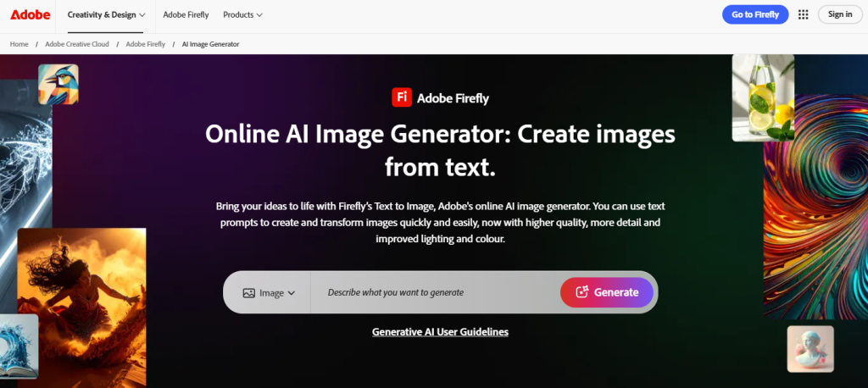Open Adobe Firefly breadcrumb link
This screenshot has height=388, width=868.
tap(146, 44)
